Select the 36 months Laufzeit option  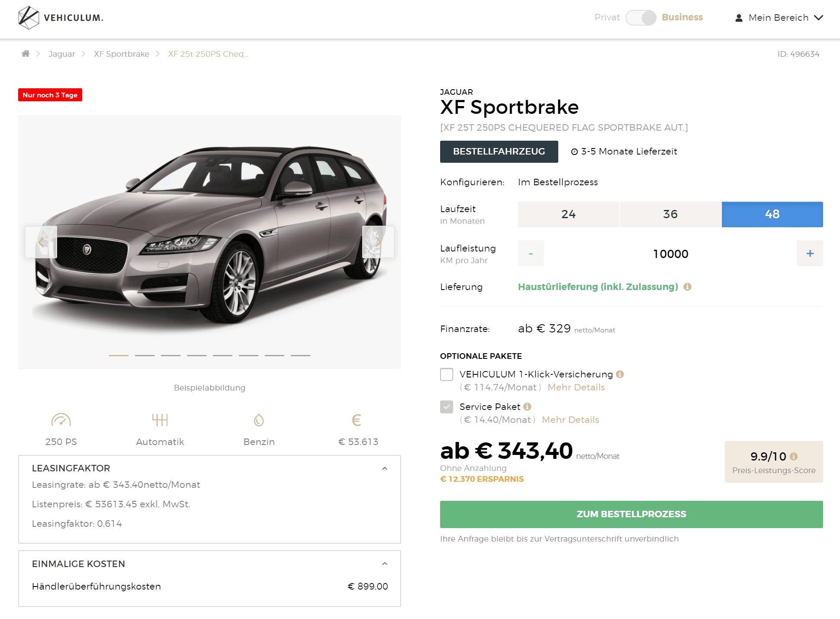(670, 214)
